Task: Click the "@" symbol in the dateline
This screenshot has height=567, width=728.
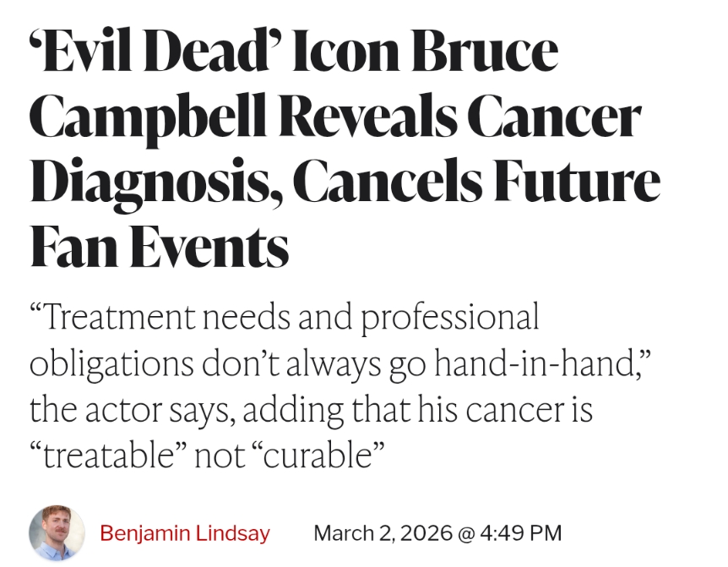Action: pyautogui.click(x=467, y=533)
